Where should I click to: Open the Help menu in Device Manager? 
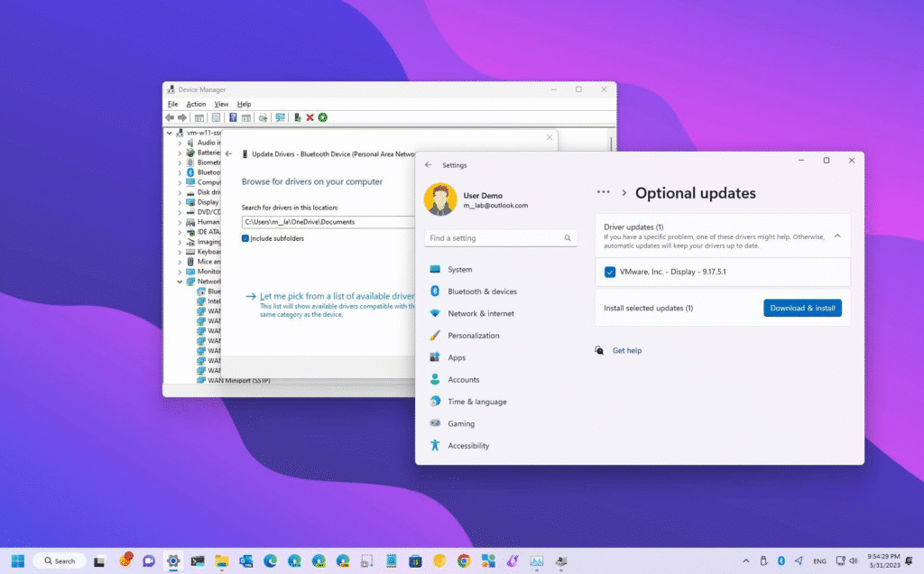tap(244, 104)
